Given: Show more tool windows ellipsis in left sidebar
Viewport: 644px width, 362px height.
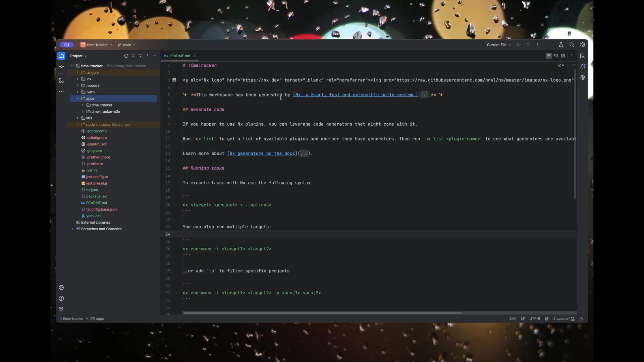Looking at the screenshot, I should [x=61, y=91].
